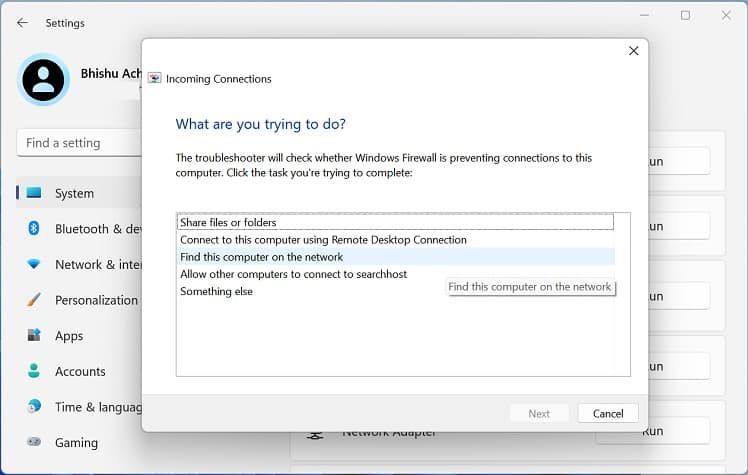Click the Next button
Viewport: 748px width, 475px height.
[x=539, y=413]
